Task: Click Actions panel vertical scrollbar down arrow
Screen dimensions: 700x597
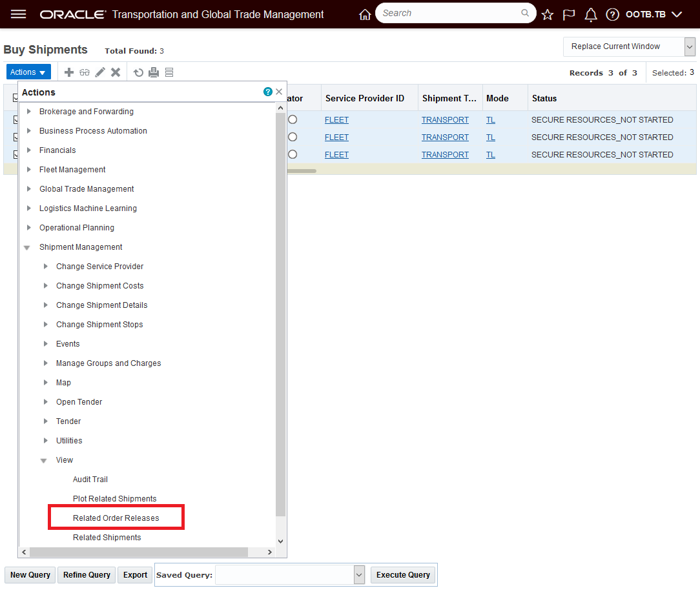Action: pos(280,541)
